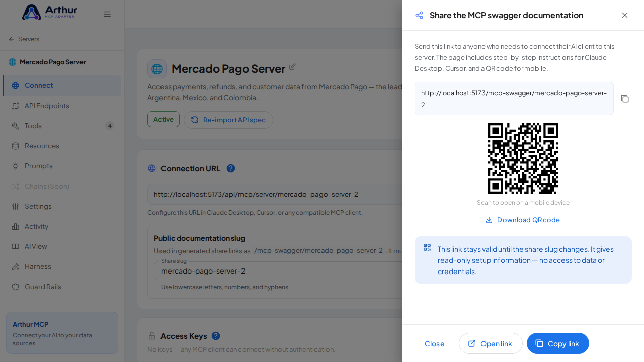Click the bar chart Activity icon

tap(15, 226)
